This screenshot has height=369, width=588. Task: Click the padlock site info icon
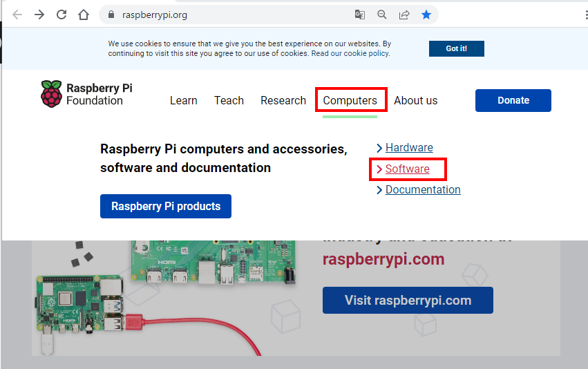coord(111,15)
